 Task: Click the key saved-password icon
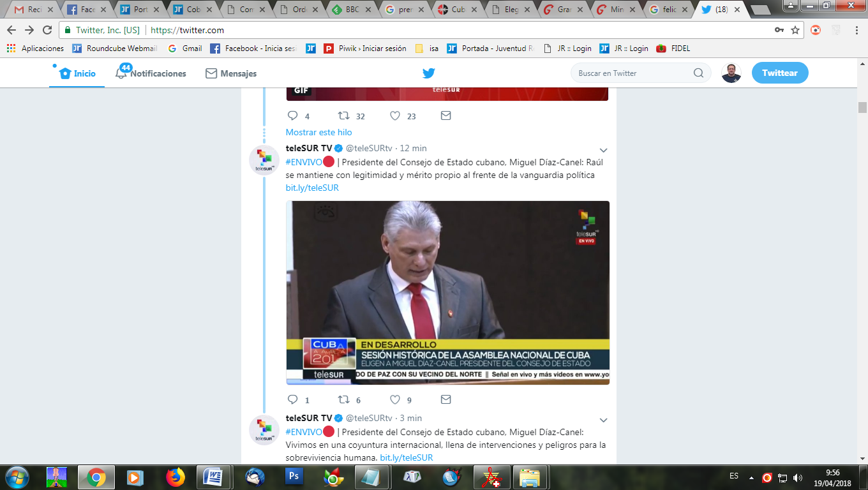(779, 30)
